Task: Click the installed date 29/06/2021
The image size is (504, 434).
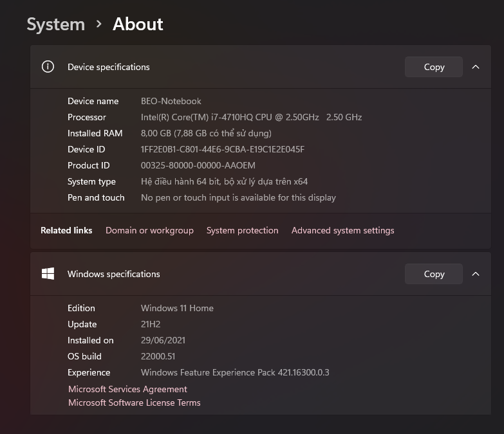Action: pyautogui.click(x=163, y=340)
